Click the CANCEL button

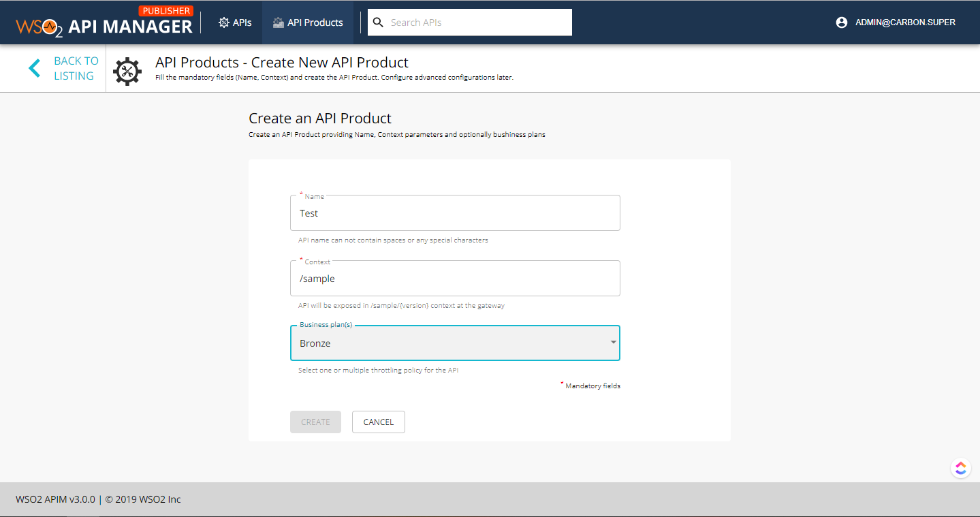[x=378, y=422]
